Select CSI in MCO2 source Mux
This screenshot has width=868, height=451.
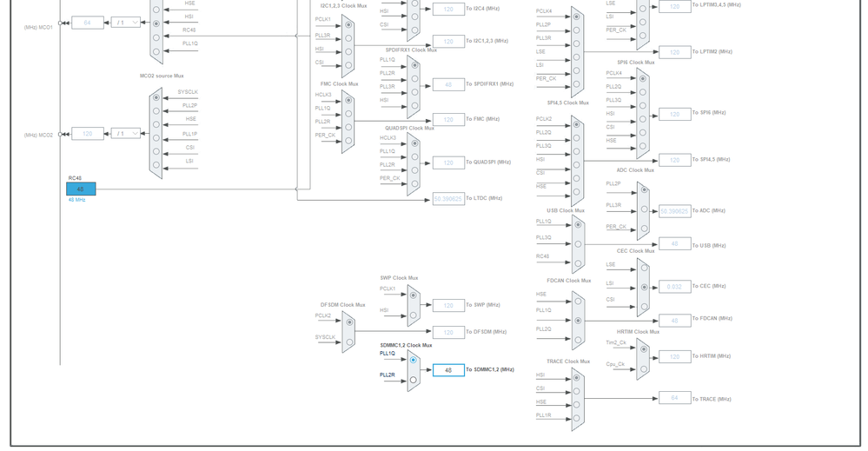tap(156, 151)
